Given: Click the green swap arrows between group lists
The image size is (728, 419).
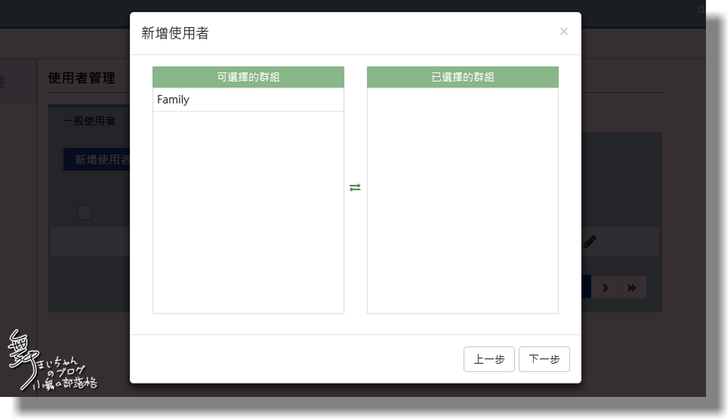Looking at the screenshot, I should tap(355, 188).
